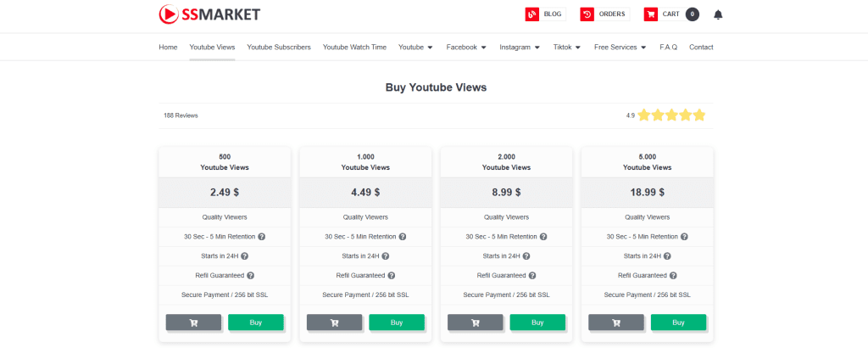Show Refill Guaranteed help for 1.000 Views

coord(392,275)
